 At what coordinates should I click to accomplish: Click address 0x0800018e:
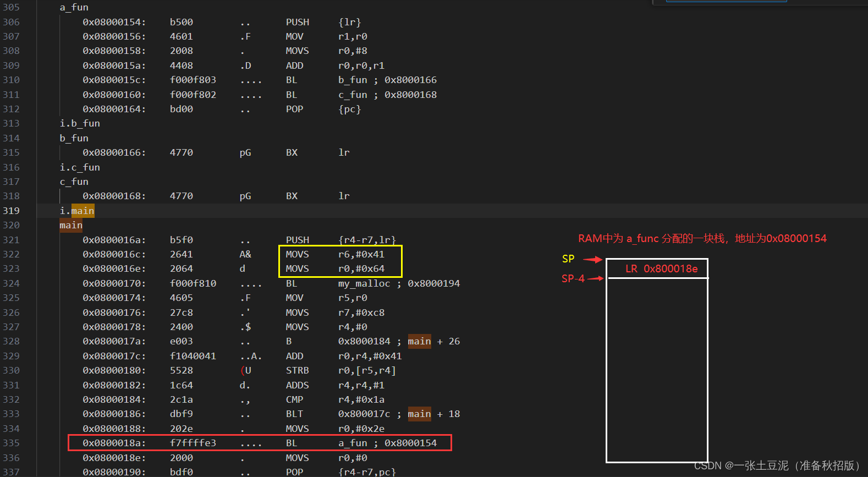[114, 458]
